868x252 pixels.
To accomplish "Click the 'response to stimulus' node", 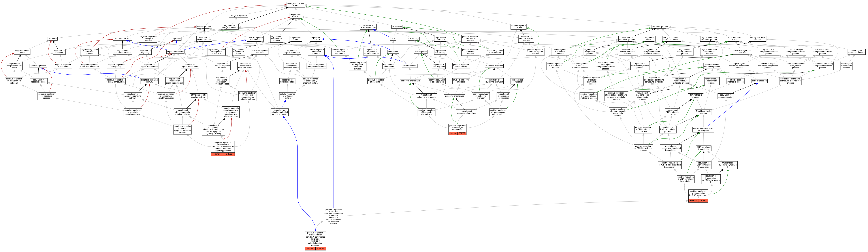I will pyautogui.click(x=296, y=15).
